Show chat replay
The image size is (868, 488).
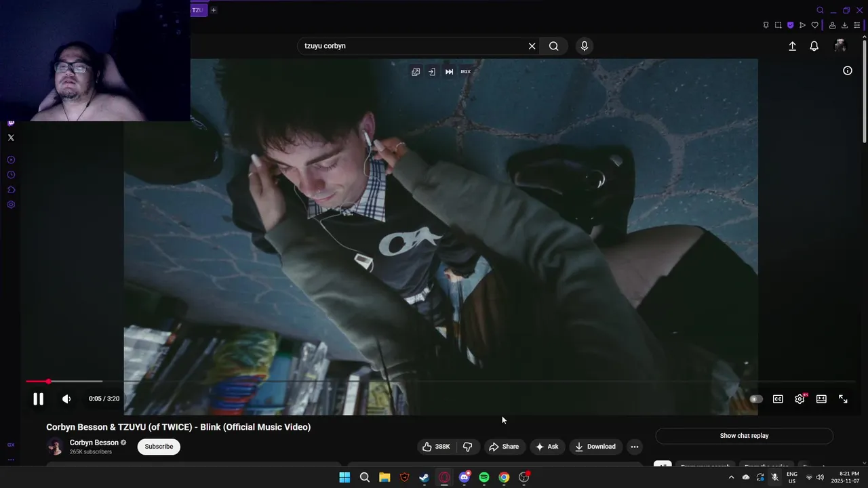click(x=744, y=436)
